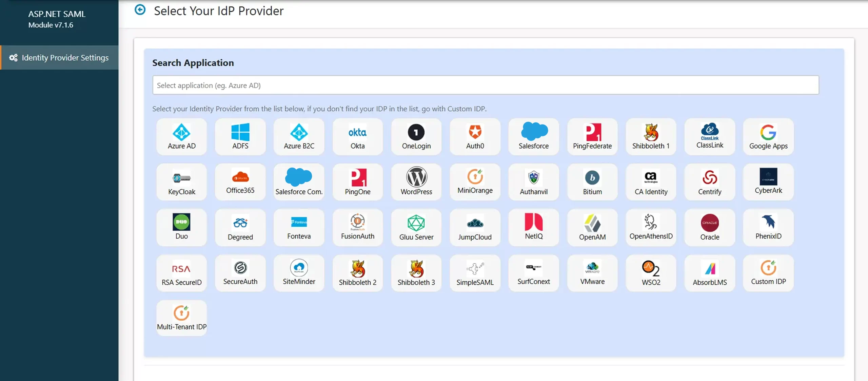868x381 pixels.
Task: Select FusionAuth identity provider
Action: [357, 228]
